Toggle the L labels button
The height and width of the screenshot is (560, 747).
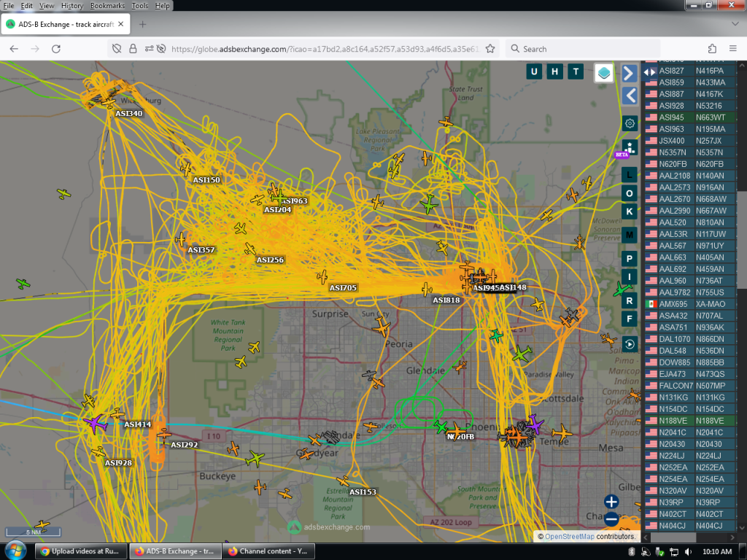pyautogui.click(x=630, y=175)
